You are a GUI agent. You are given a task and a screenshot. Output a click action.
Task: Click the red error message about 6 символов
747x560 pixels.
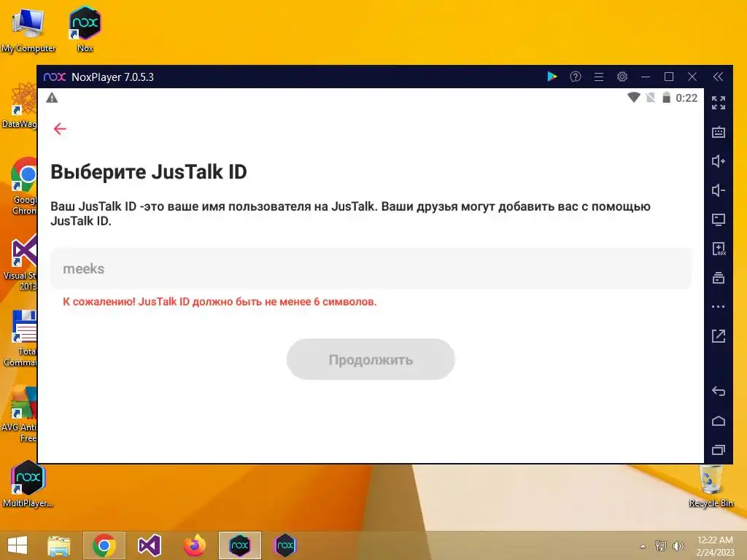point(220,301)
